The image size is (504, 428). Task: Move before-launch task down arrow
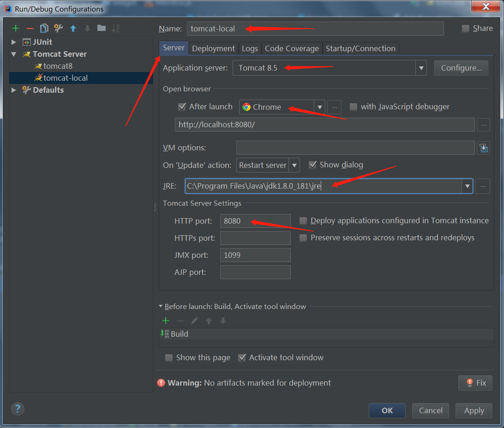click(x=223, y=321)
